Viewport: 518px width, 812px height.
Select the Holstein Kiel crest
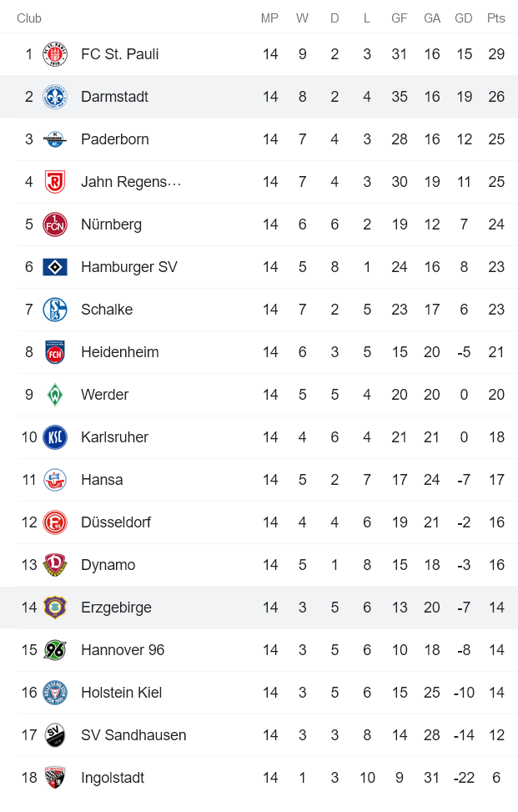pos(54,693)
